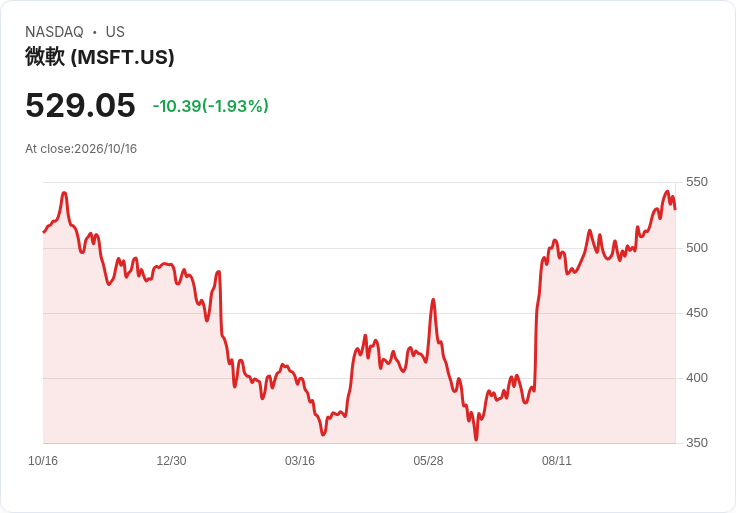
Task: Click the 550 price axis label
Action: coord(697,182)
